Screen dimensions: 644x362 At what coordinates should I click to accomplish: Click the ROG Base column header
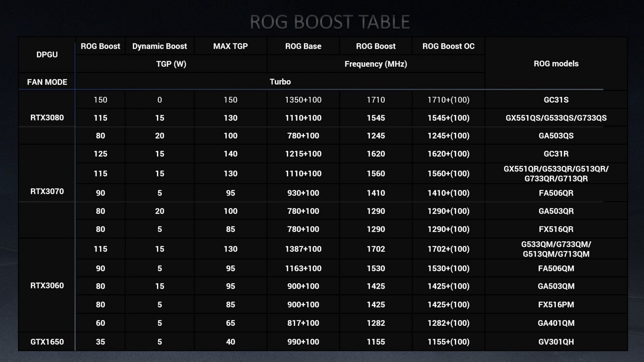(303, 46)
